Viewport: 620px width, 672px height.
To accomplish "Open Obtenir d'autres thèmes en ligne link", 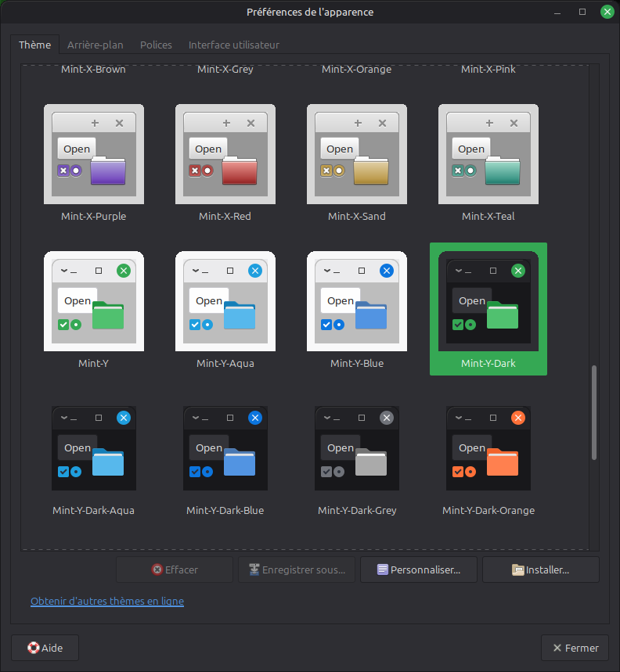I will click(x=107, y=602).
